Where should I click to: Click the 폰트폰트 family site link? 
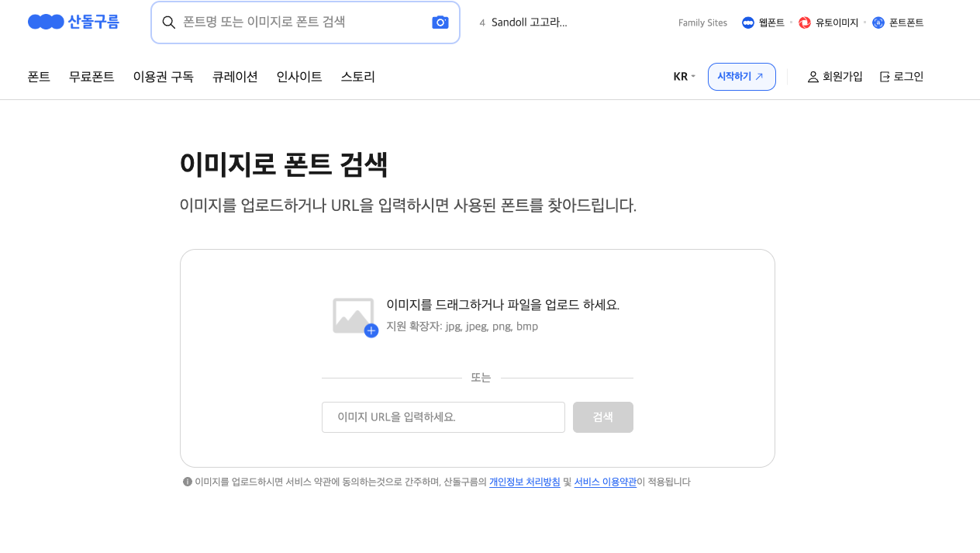pyautogui.click(x=906, y=22)
